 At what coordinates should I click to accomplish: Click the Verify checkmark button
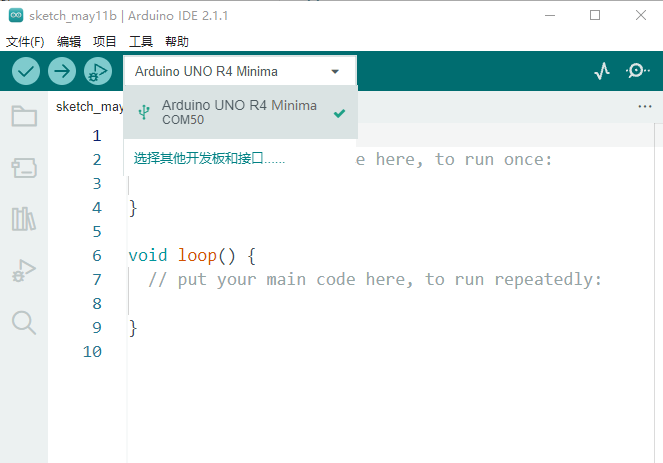(26, 71)
